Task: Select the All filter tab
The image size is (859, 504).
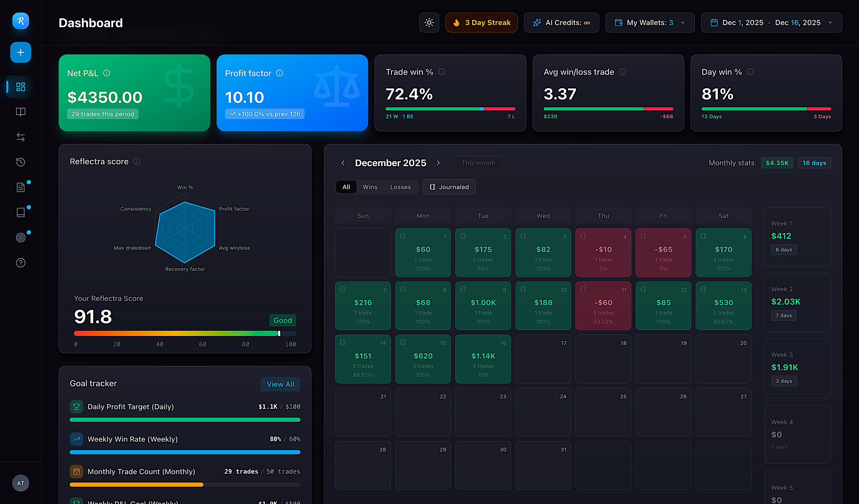Action: tap(346, 187)
